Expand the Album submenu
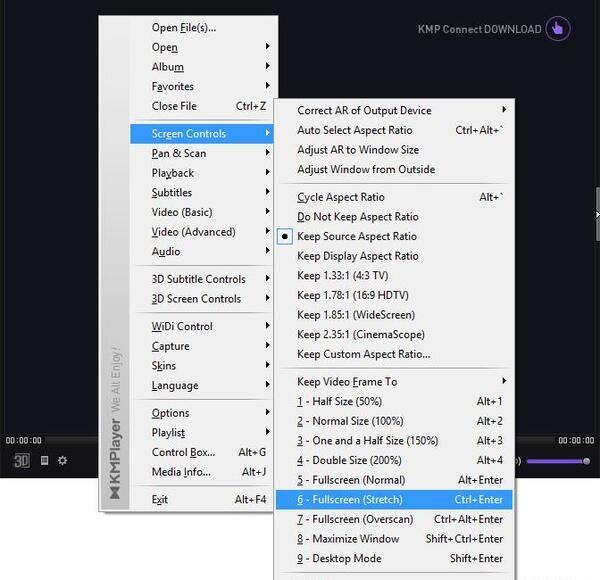Viewport: 600px width, 580px height. (x=202, y=67)
